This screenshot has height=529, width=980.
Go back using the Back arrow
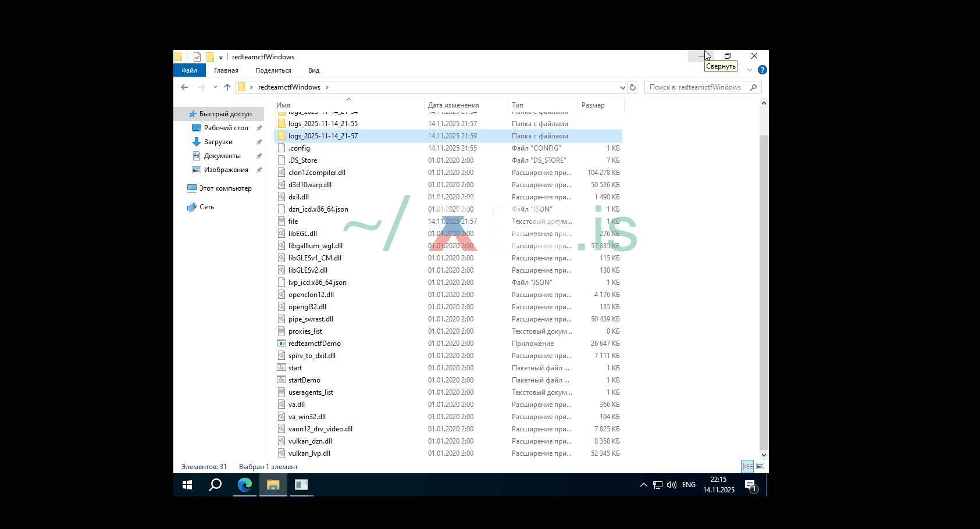click(x=184, y=87)
